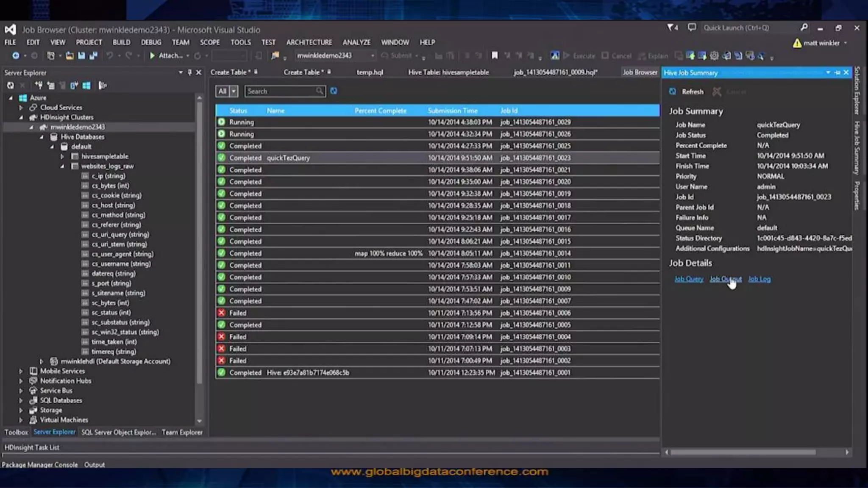Toggle auto-hide pin on Hive Job Summary
This screenshot has width=868, height=488.
point(837,73)
